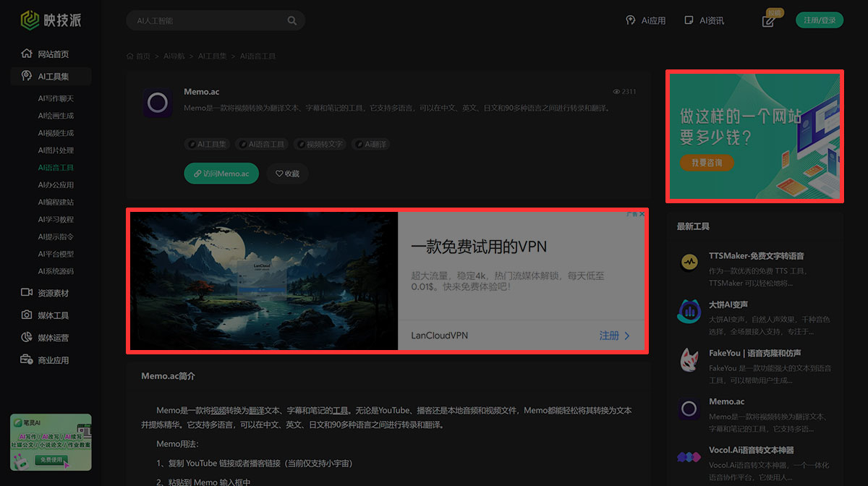Open Vocol.Ai tool icon
The width and height of the screenshot is (868, 486).
pos(689,456)
